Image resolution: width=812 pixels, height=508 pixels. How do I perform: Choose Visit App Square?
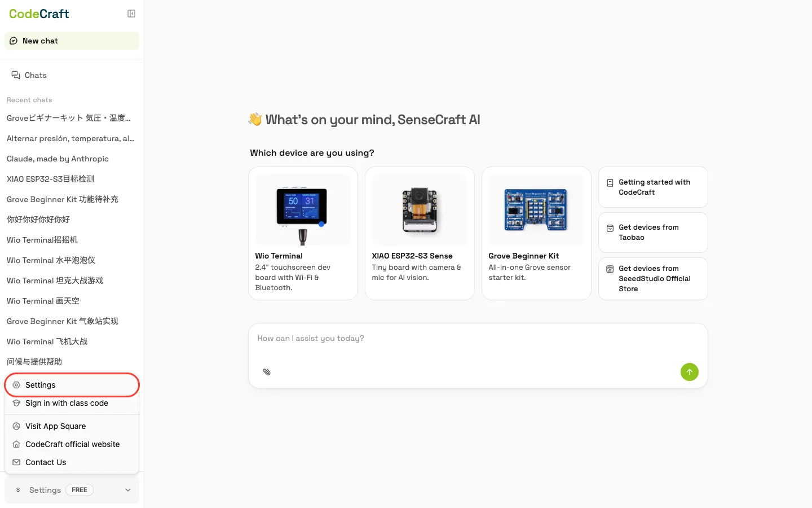[72, 426]
